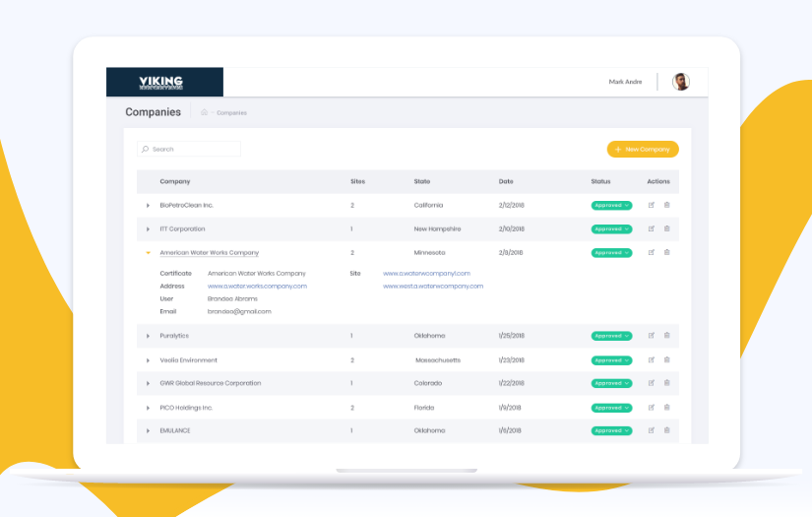The image size is (812, 517).
Task: Click the New Hampshire state cell
Action: point(438,229)
